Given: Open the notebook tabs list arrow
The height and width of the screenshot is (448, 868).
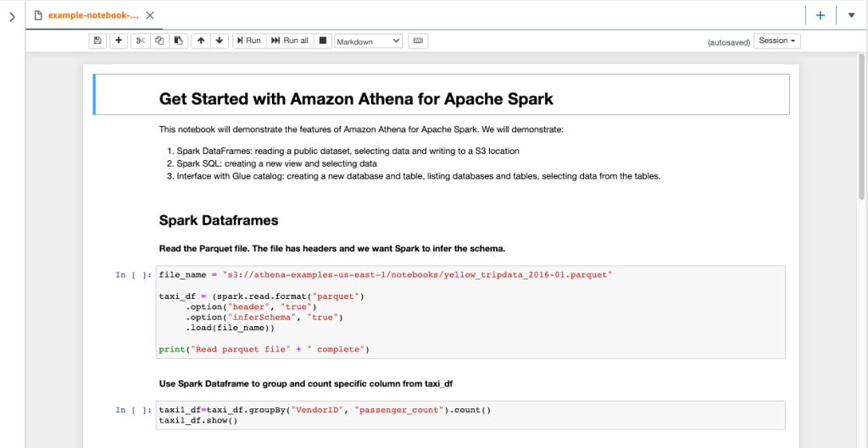Looking at the screenshot, I should [851, 15].
